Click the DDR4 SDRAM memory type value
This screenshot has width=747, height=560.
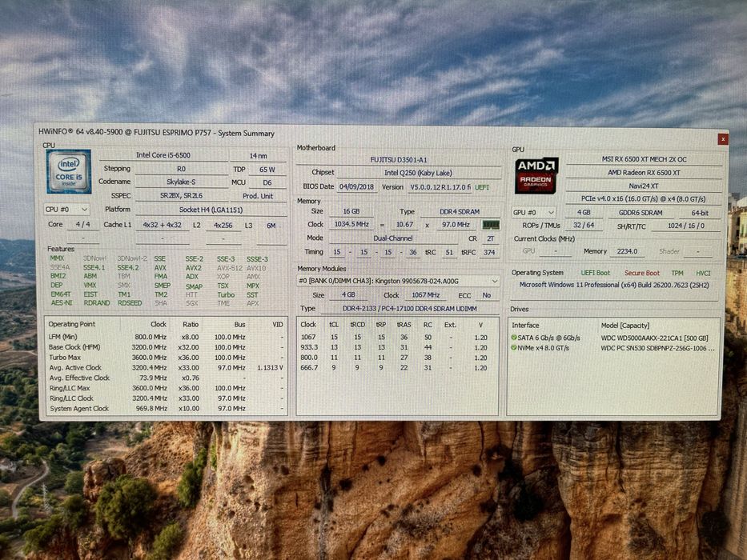pyautogui.click(x=460, y=211)
